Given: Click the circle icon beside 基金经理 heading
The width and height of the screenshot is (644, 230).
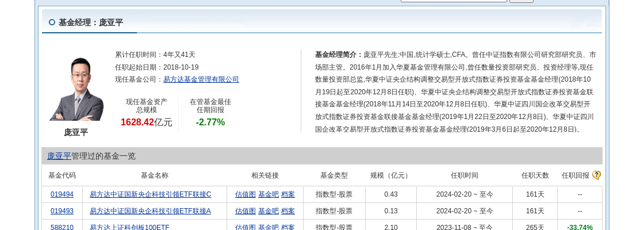Looking at the screenshot, I should click(52, 22).
